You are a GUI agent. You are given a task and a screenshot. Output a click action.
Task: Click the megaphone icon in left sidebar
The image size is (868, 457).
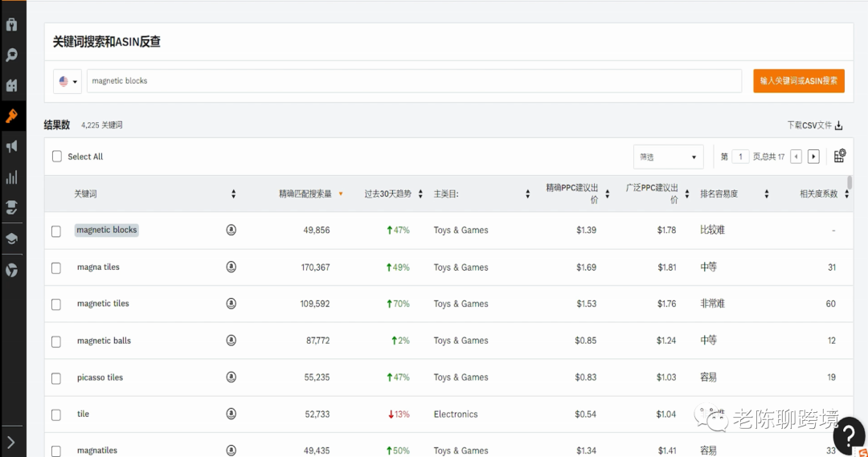12,146
